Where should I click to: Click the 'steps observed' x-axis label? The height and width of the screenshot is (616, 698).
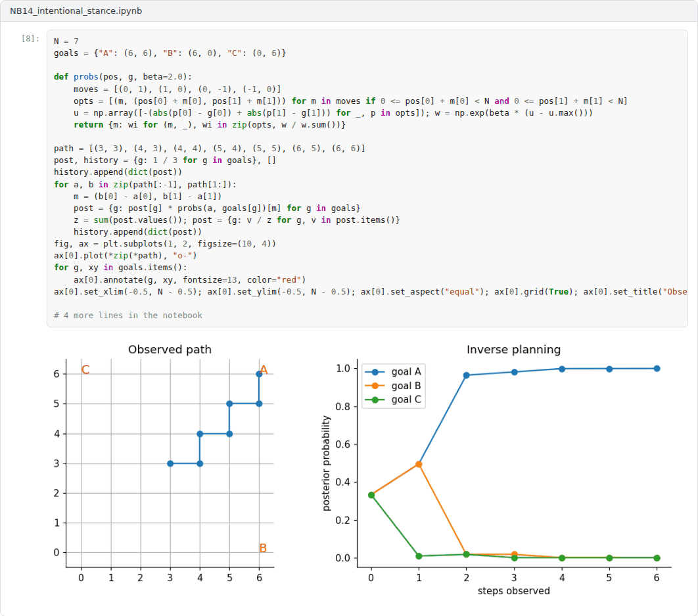[514, 590]
